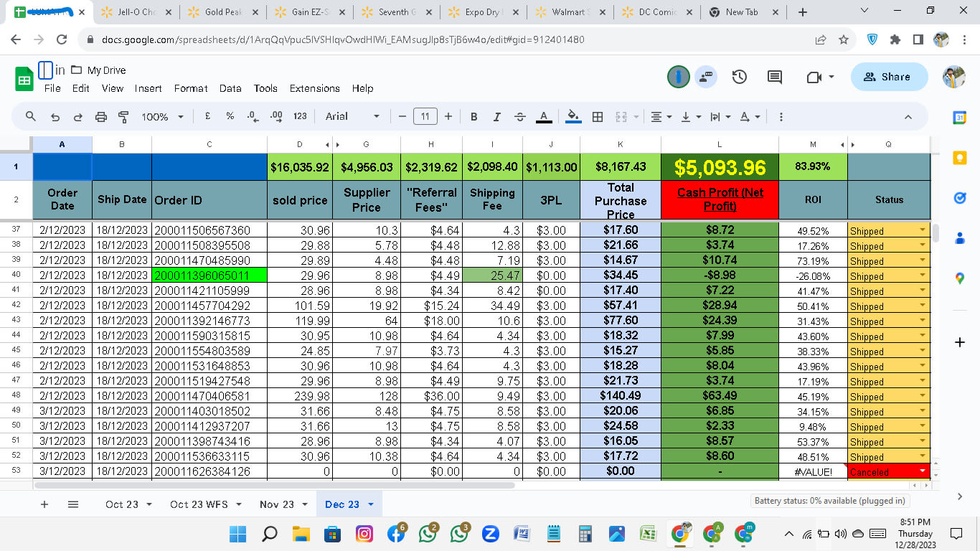Click the add new sheet plus button
Viewport: 980px width, 551px height.
click(x=44, y=504)
